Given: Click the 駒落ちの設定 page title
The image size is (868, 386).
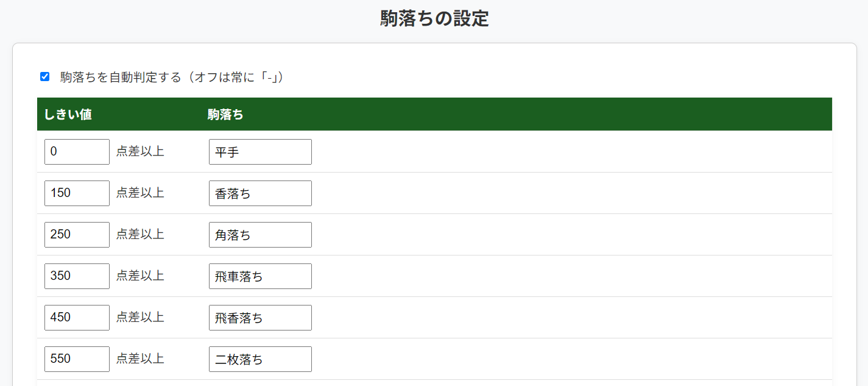Looking at the screenshot, I should click(434, 19).
